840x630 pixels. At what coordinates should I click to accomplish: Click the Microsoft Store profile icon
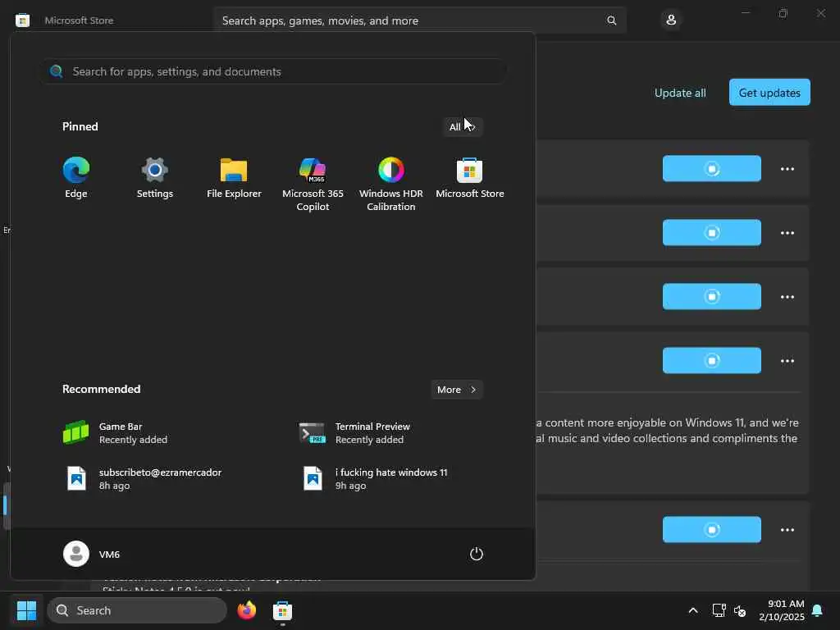point(671,21)
